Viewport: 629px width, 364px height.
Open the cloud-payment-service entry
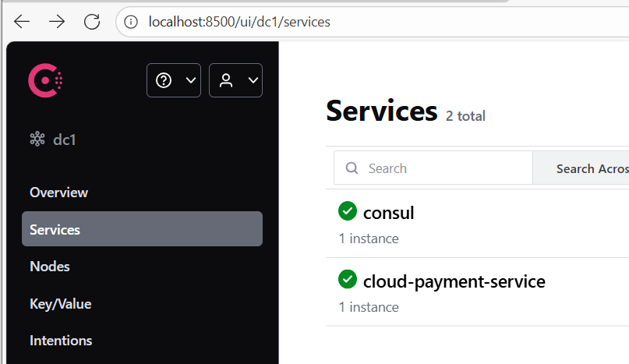(454, 281)
